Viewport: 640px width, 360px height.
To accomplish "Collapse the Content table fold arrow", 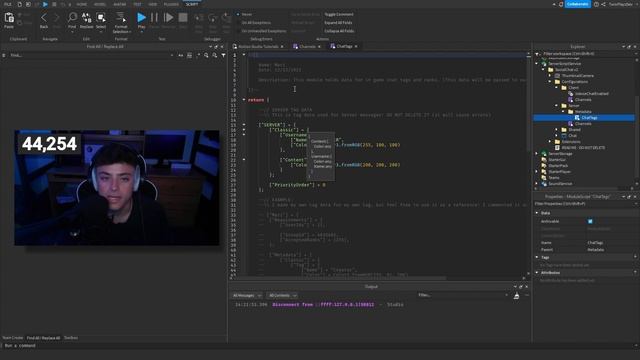I will click(x=244, y=160).
